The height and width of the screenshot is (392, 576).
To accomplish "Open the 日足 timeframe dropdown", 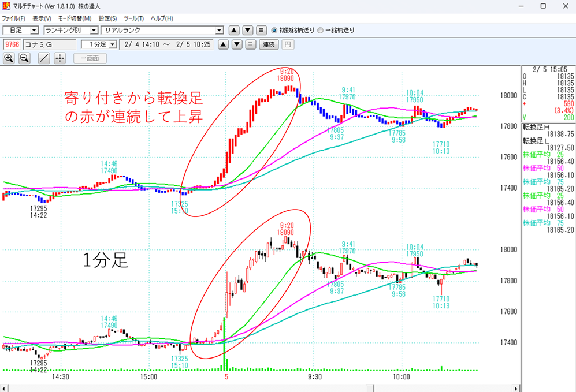I will click(x=35, y=29).
